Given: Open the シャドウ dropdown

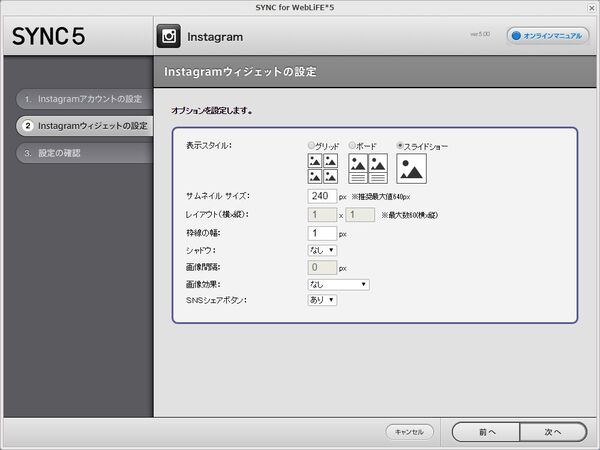Looking at the screenshot, I should point(322,250).
